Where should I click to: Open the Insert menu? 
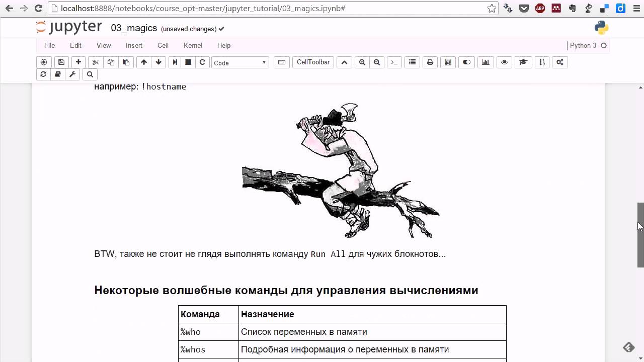pyautogui.click(x=134, y=45)
